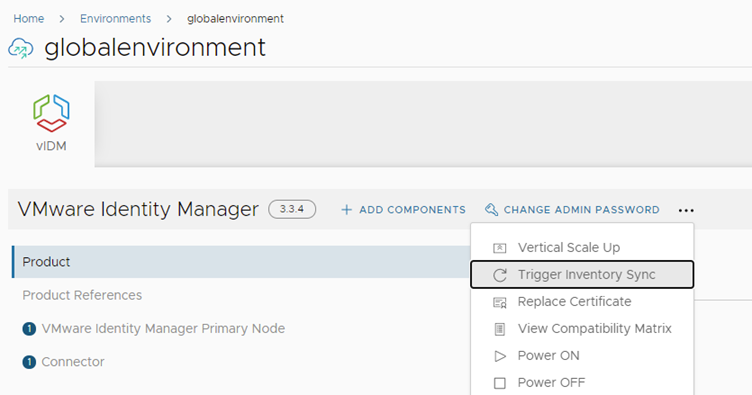
Task: Select Trigger Inventory Sync menu entry
Action: click(582, 275)
